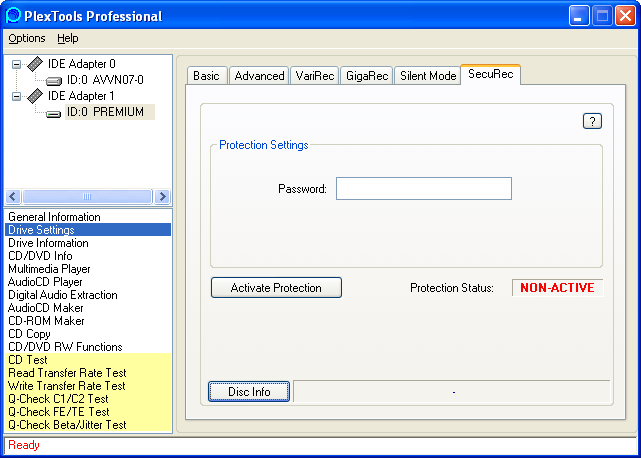
Task: Switch to the Advanced tab
Action: pos(259,76)
